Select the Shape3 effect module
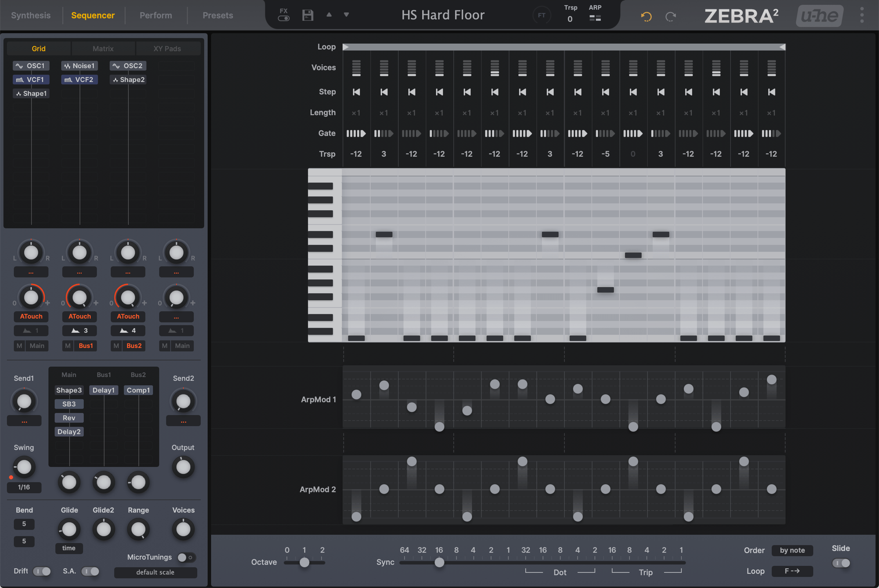The width and height of the screenshot is (879, 588). click(x=69, y=391)
